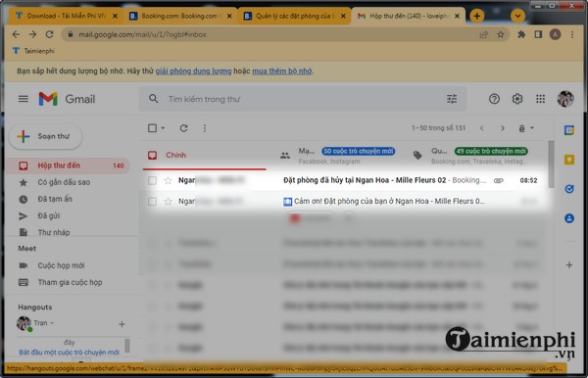The height and width of the screenshot is (378, 588).
Task: Tick checkbox for the Cảm ơn booking email
Action: click(152, 202)
